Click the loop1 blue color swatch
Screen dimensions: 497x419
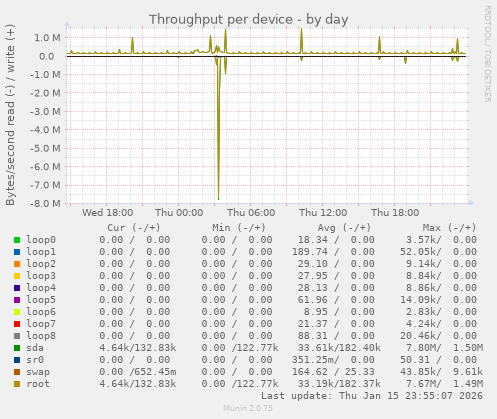[x=17, y=252]
